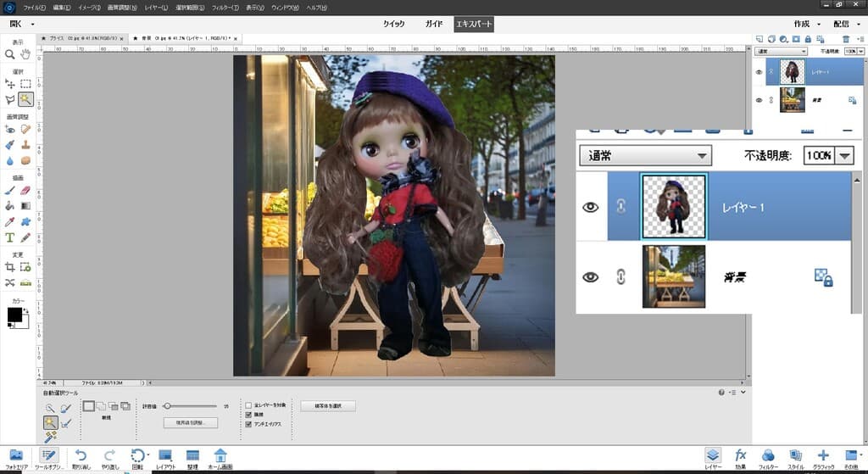Enable the 全レイヤーを対象 checkbox

pyautogui.click(x=248, y=405)
